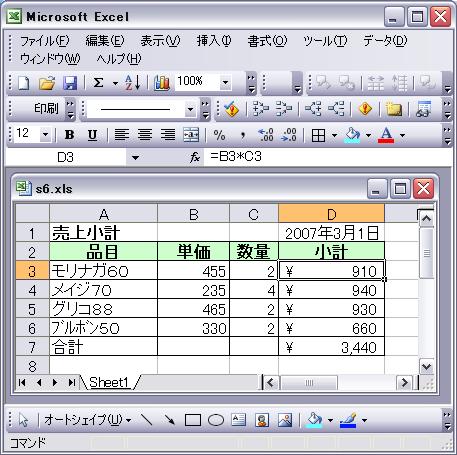Click the Select Objects pointer icon
Screen dimensions: 457x455
coord(23,420)
